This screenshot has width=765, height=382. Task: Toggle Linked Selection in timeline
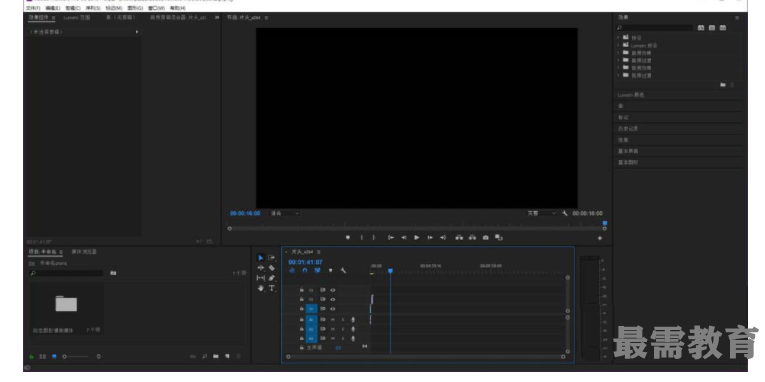click(318, 270)
